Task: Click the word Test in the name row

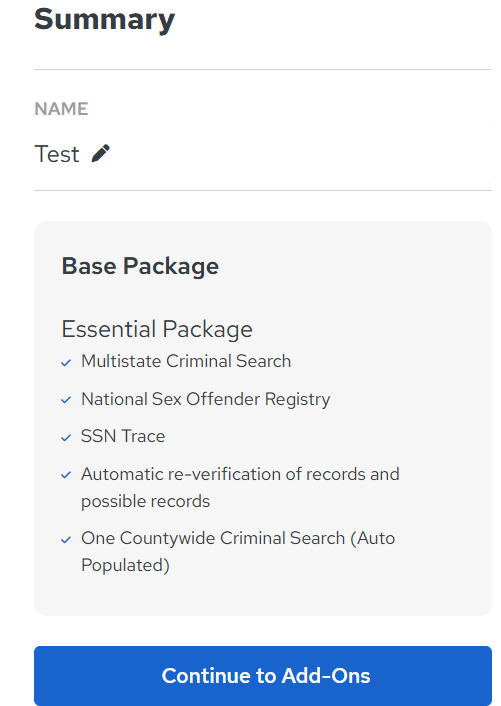Action: (57, 154)
